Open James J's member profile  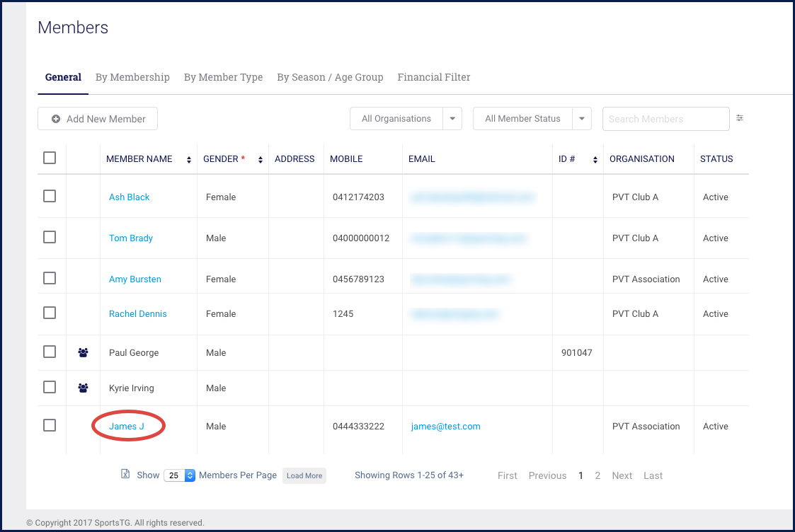126,426
